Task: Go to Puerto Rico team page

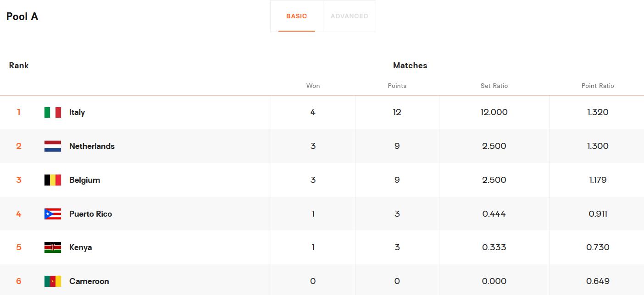Action: pyautogui.click(x=90, y=214)
